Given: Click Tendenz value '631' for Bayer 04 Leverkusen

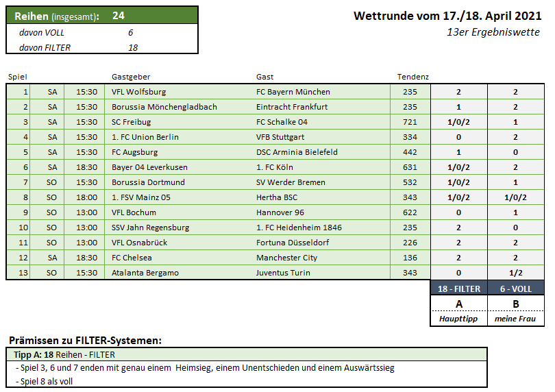Looking at the screenshot, I should [410, 167].
